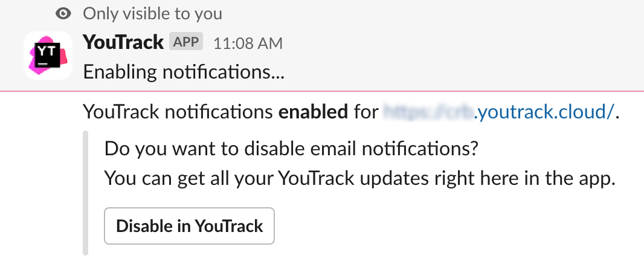Screen dimensions: 644x261
Task: Click the blurred portion of the URL
Action: [x=429, y=112]
